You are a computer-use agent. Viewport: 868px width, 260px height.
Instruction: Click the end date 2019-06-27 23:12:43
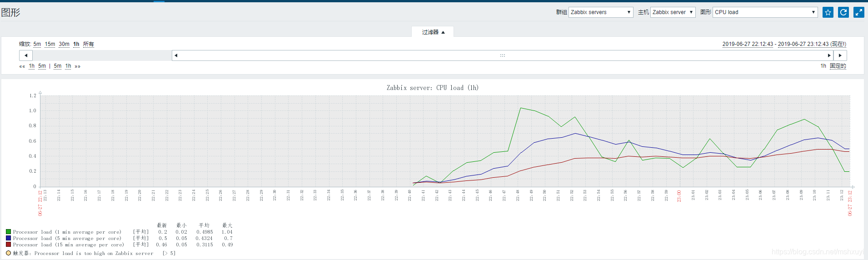tap(803, 44)
